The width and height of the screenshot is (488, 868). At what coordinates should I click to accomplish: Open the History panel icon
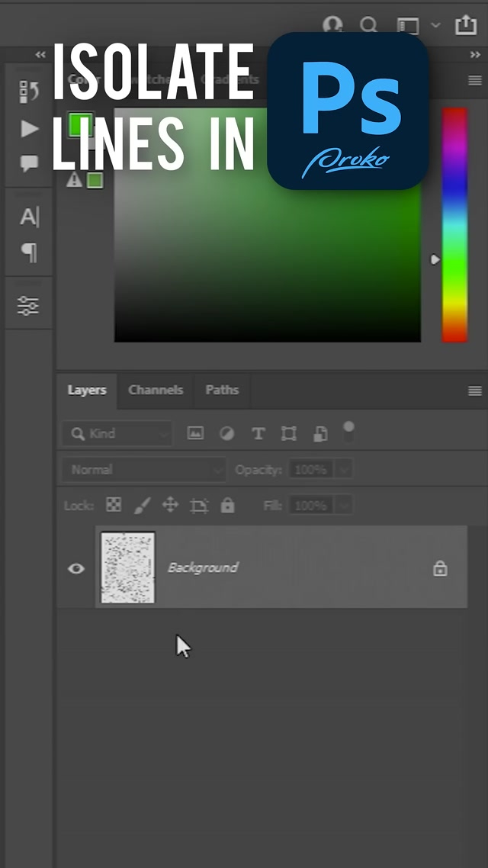pos(29,92)
